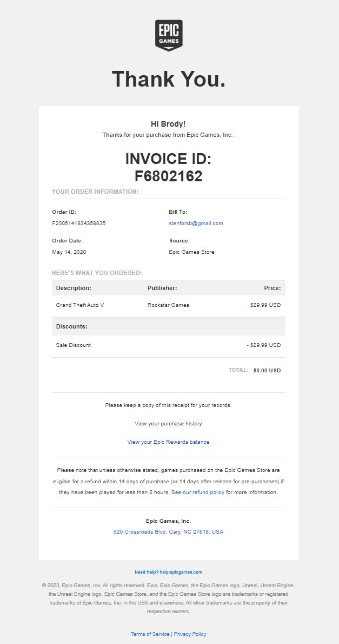The image size is (339, 644).
Task: Click the Hi Brody! greeting
Action: point(168,124)
